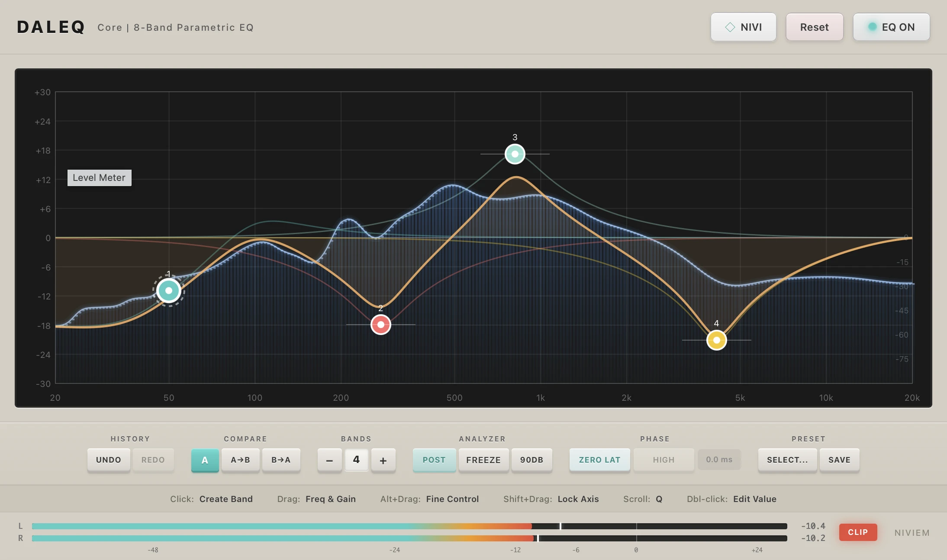Select EQ band 2 red node
This screenshot has width=947, height=560.
point(381,325)
